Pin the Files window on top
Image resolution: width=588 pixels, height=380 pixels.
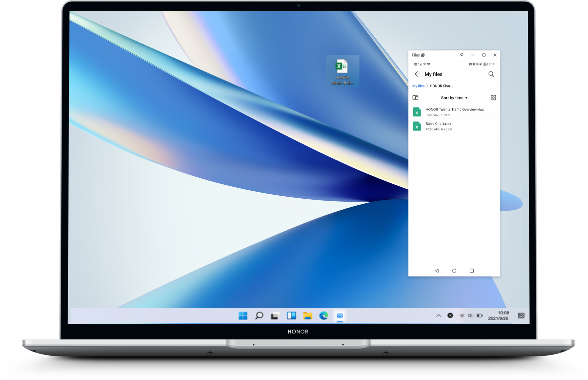pos(462,55)
